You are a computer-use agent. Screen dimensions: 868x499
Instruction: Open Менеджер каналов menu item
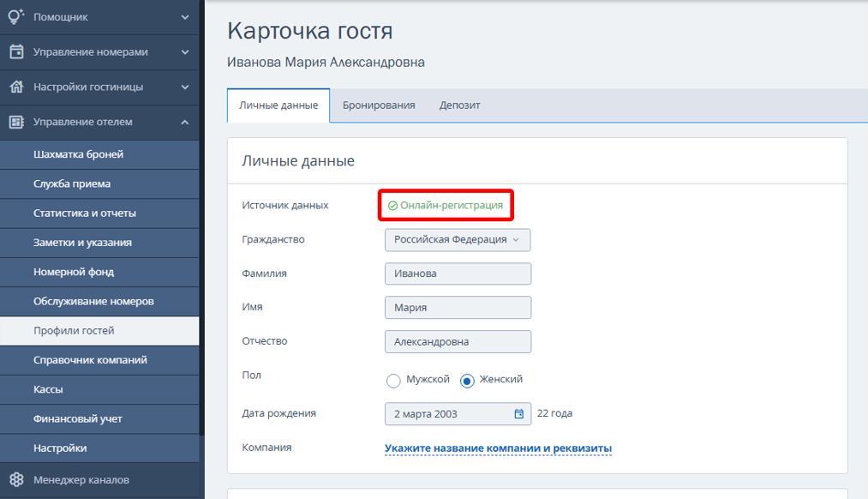click(x=99, y=480)
